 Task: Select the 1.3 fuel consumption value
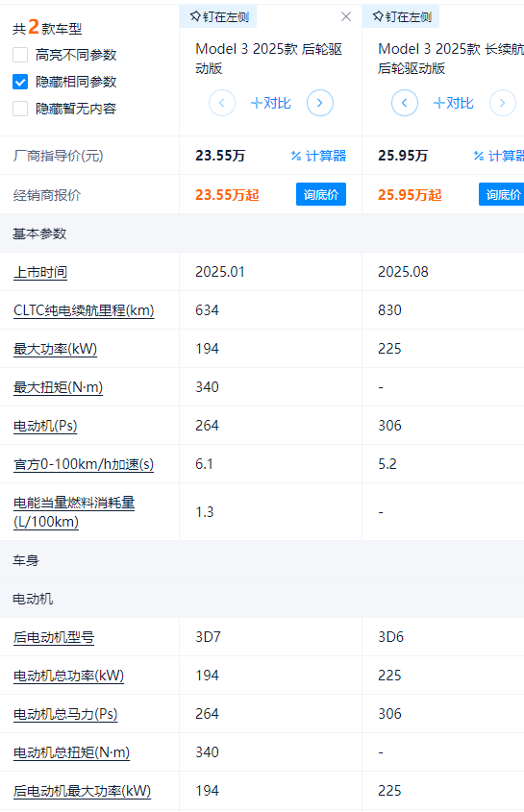pyautogui.click(x=204, y=512)
